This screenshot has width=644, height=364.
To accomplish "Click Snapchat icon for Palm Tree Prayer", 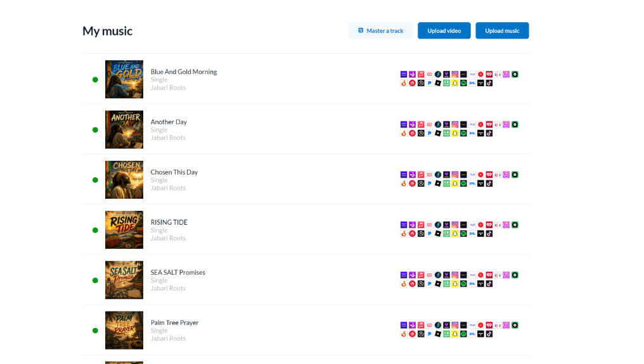I will tap(455, 334).
